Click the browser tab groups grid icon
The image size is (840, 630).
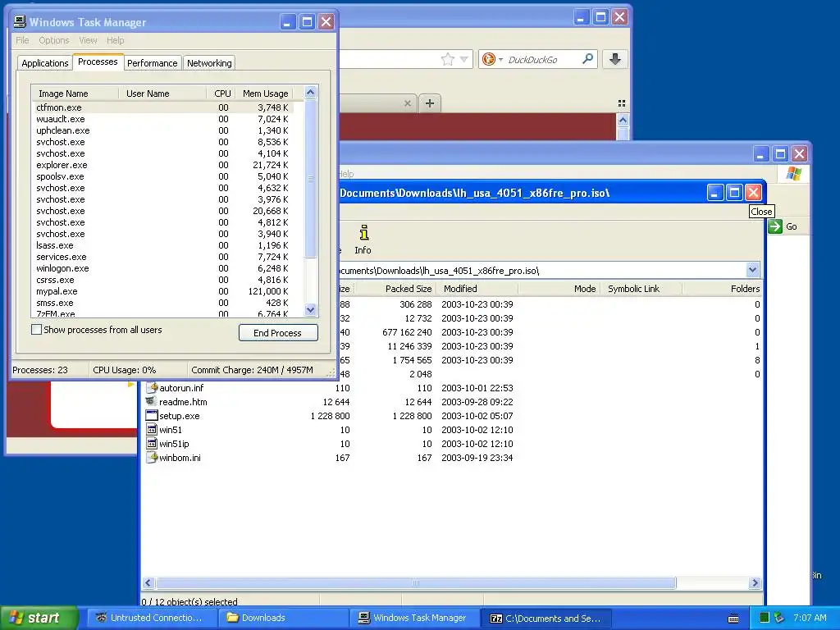pos(622,103)
